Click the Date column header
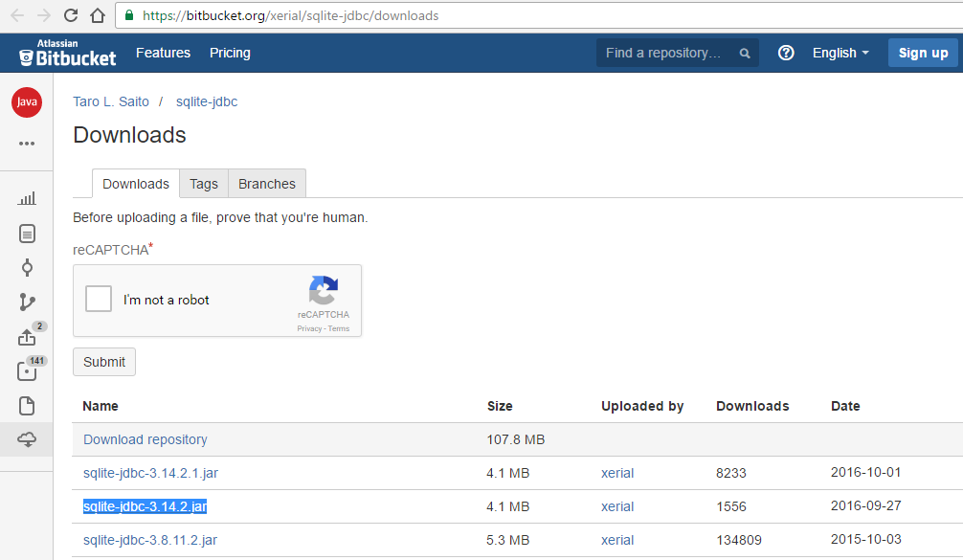 click(x=845, y=406)
